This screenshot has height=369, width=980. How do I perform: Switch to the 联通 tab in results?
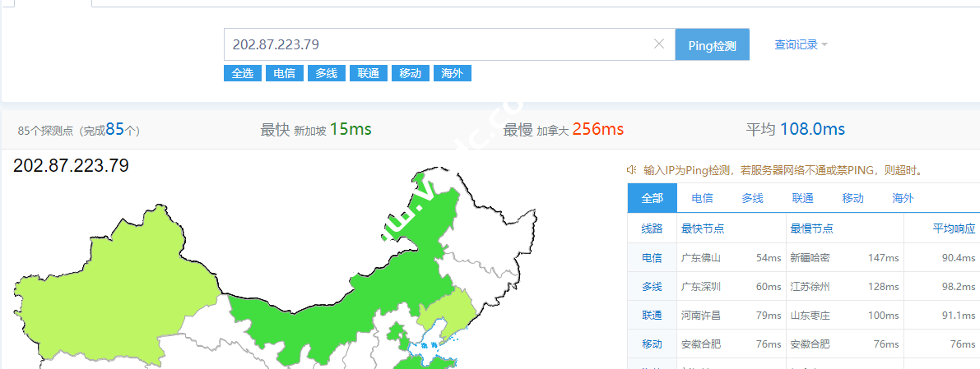(x=802, y=198)
